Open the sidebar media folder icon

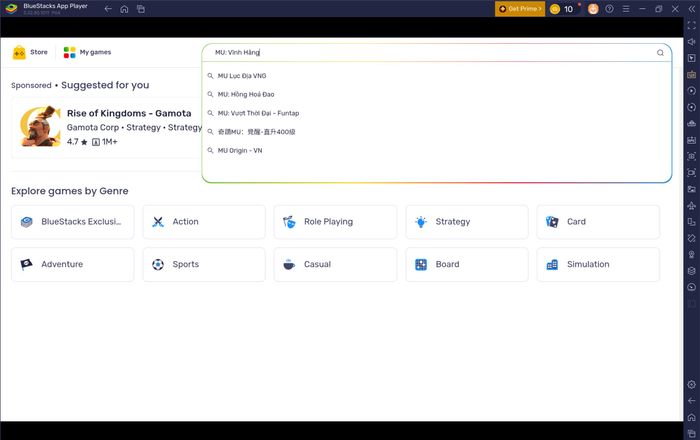[x=692, y=189]
